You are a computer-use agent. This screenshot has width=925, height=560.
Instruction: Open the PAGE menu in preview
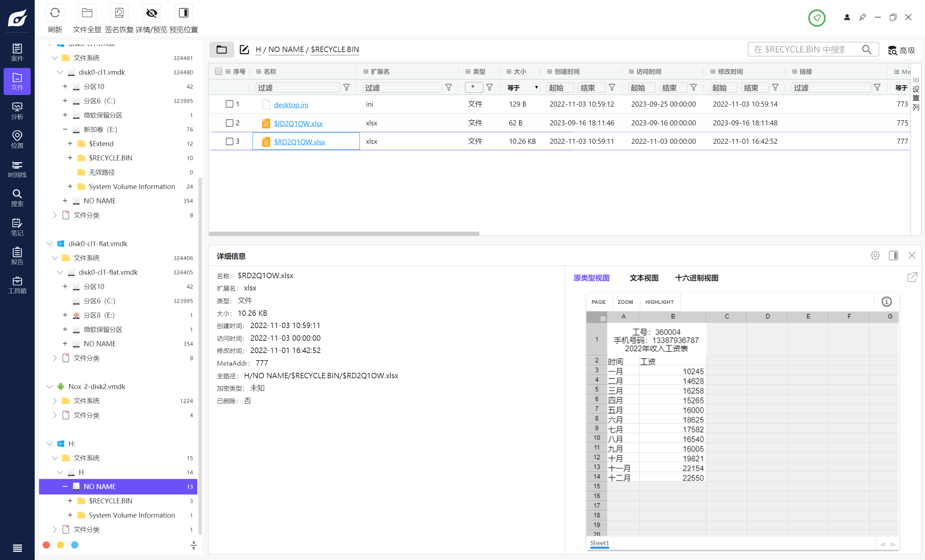598,302
